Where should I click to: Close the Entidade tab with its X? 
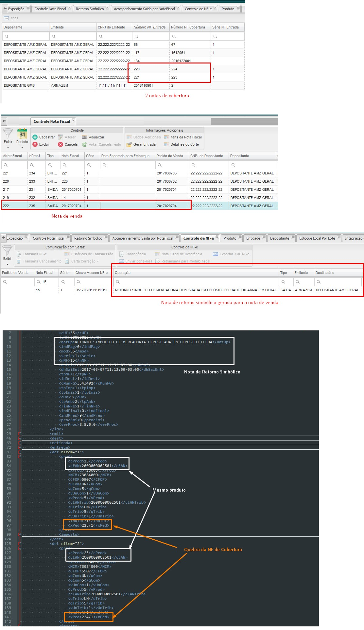[x=264, y=237]
